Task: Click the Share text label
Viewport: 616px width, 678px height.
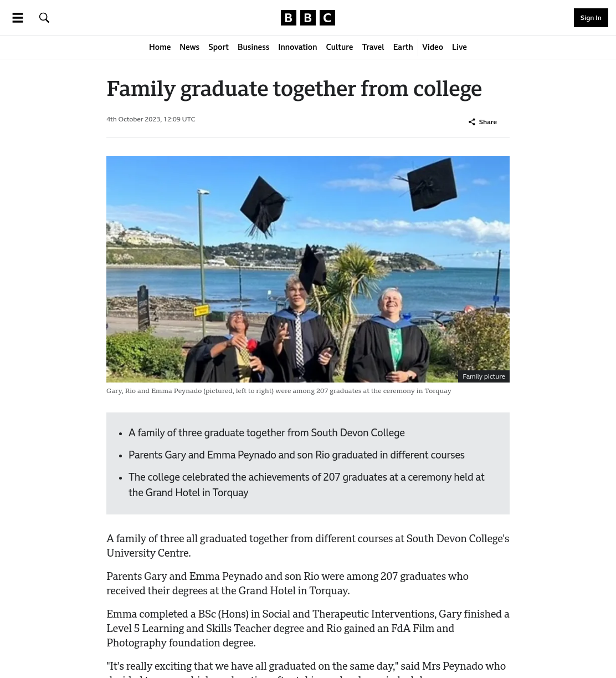Action: pos(487,122)
